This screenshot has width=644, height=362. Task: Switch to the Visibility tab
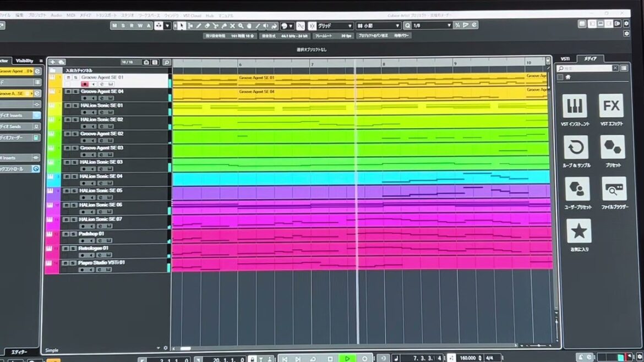[24, 61]
